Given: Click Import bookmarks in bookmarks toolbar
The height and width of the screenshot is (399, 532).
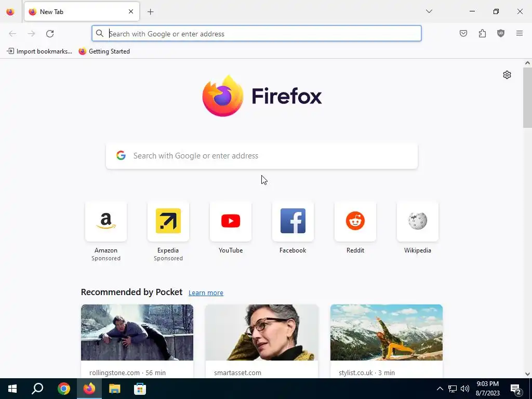Looking at the screenshot, I should point(39,51).
